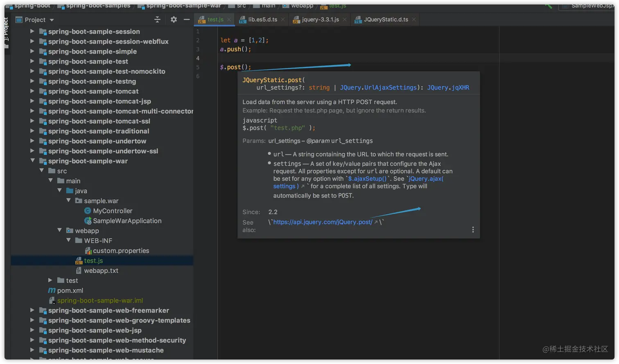Click the spring-boot-sample-war module folder icon
The image size is (619, 364).
[43, 161]
